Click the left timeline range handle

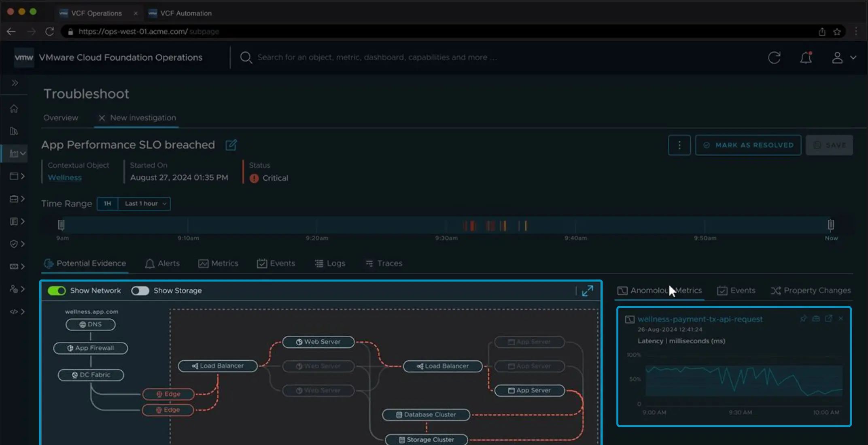click(61, 224)
